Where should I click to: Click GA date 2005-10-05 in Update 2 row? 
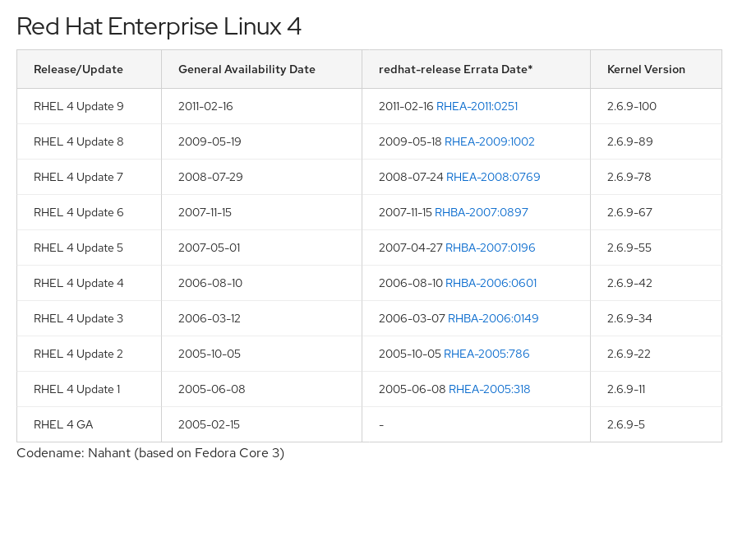pyautogui.click(x=210, y=354)
